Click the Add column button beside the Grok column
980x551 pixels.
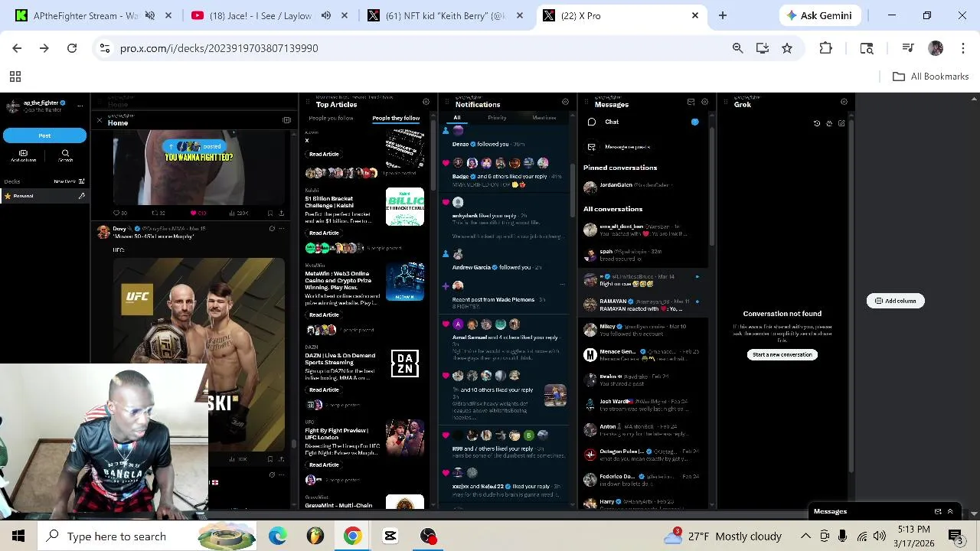896,301
